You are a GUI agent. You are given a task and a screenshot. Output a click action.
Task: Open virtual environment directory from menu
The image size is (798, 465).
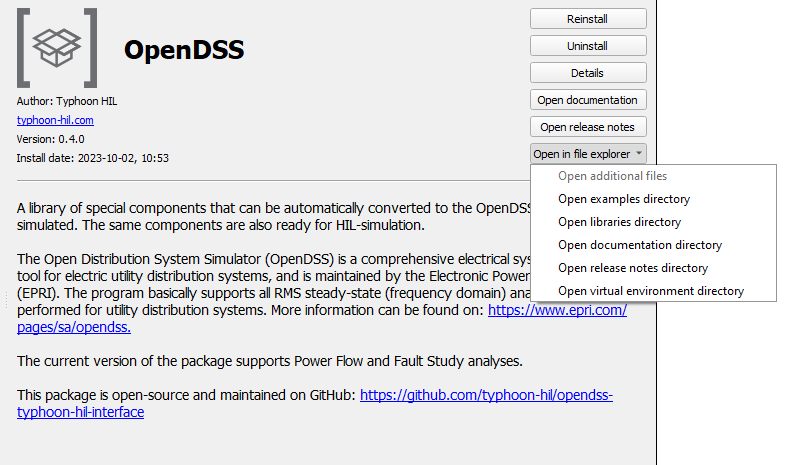pos(650,291)
